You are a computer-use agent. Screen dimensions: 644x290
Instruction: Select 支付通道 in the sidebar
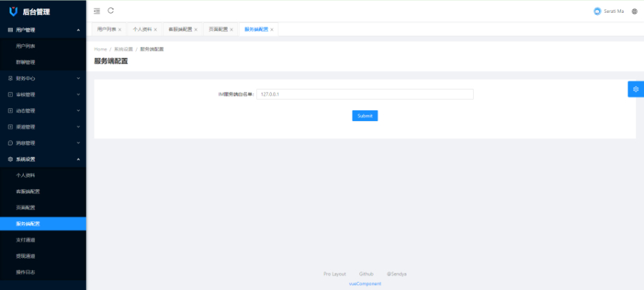[x=26, y=240]
